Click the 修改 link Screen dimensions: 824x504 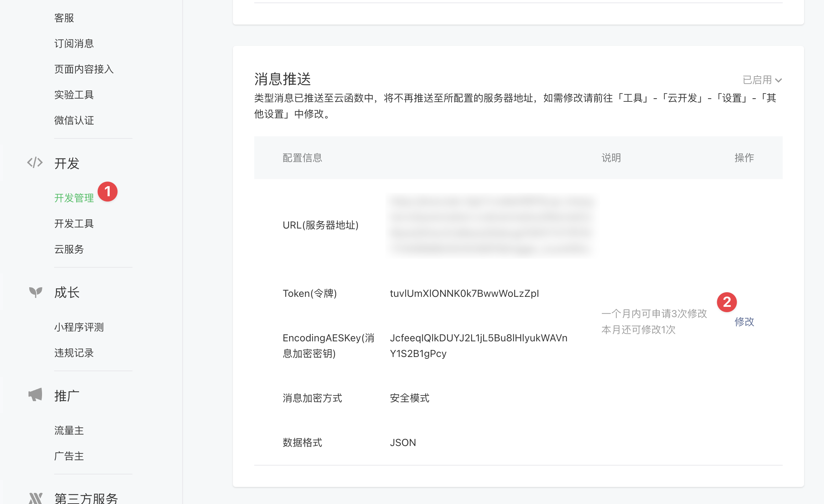[744, 322]
